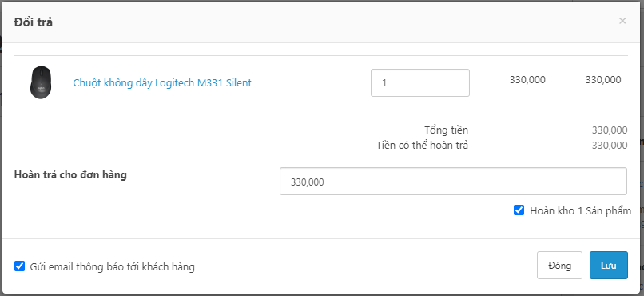
Task: Click the Hoàn trả cho đơn hàng amount field
Action: pyautogui.click(x=453, y=182)
